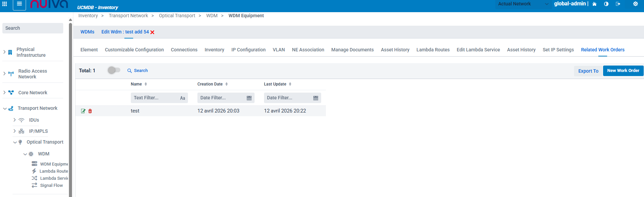Viewport: 644px width, 197px height.
Task: Close the Edit Wdm tab
Action: coord(152,32)
